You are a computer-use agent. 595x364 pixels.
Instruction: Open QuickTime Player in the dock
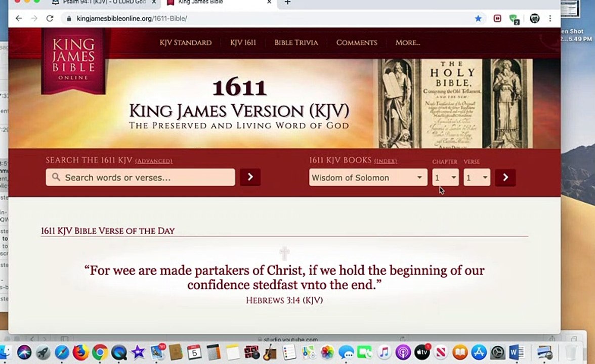pos(119,353)
